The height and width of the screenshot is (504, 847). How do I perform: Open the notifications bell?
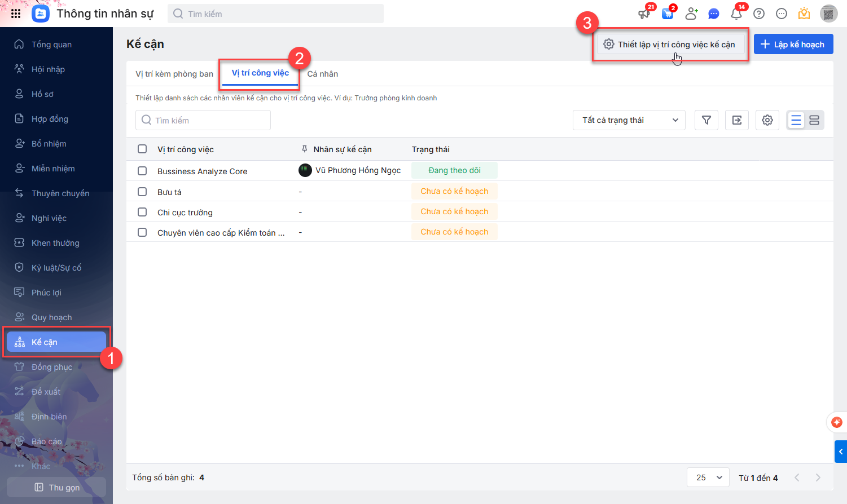pos(736,14)
